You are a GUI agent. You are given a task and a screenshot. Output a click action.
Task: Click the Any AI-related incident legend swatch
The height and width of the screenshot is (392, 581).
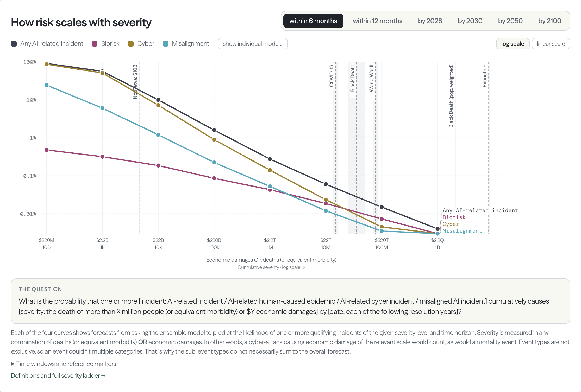pos(14,44)
